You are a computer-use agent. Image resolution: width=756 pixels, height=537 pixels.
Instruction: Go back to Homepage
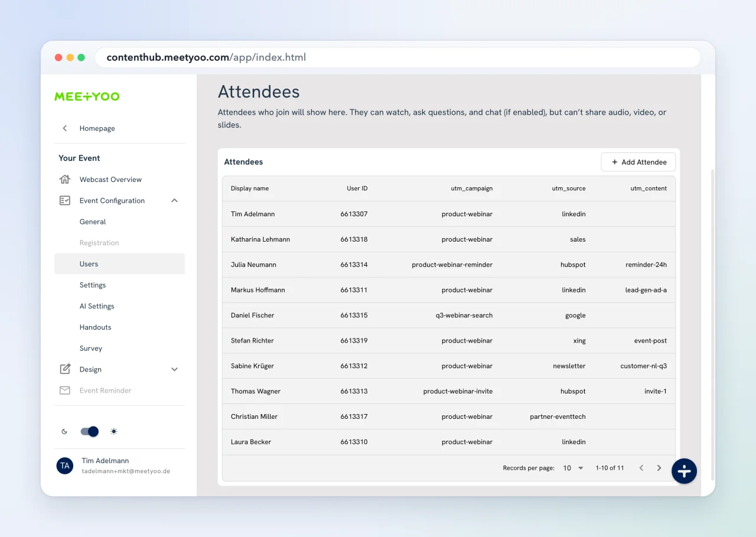(97, 128)
